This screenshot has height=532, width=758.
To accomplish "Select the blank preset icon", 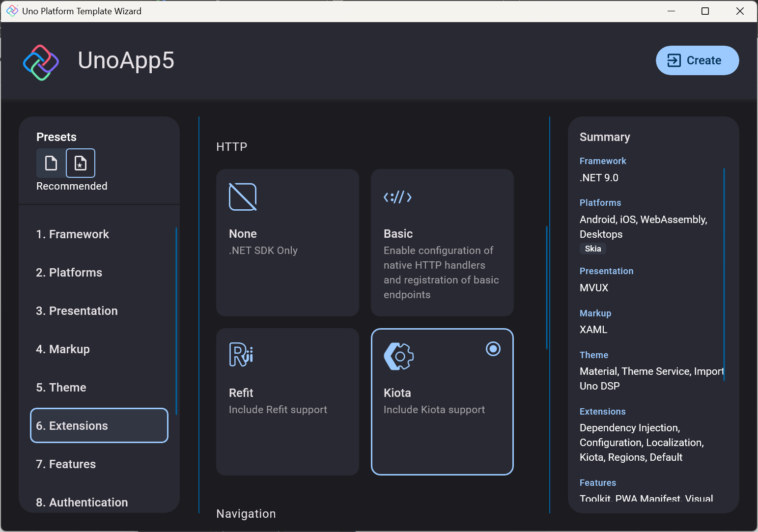I will (51, 163).
